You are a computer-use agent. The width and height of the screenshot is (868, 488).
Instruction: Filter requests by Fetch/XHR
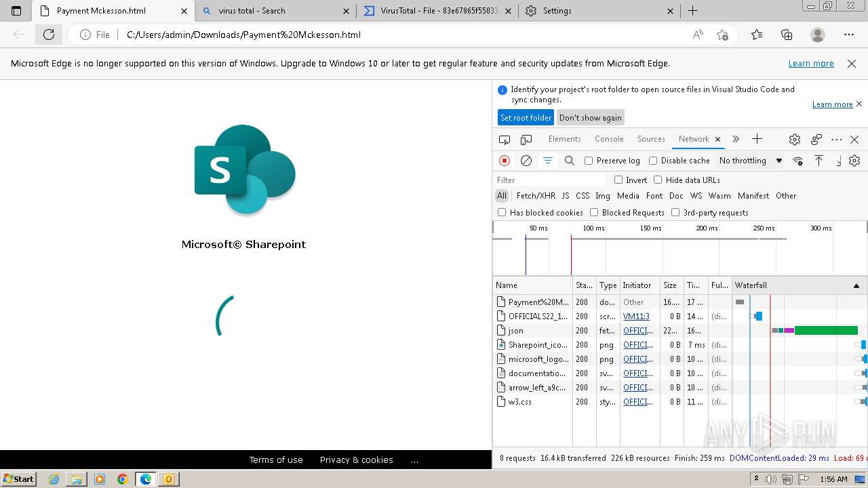coord(536,196)
